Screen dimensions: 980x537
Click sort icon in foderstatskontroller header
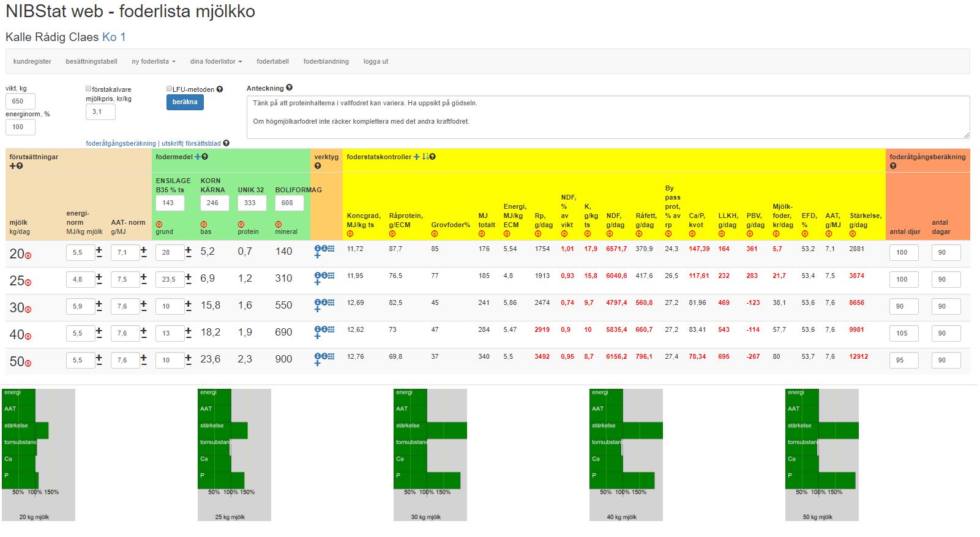(x=425, y=157)
